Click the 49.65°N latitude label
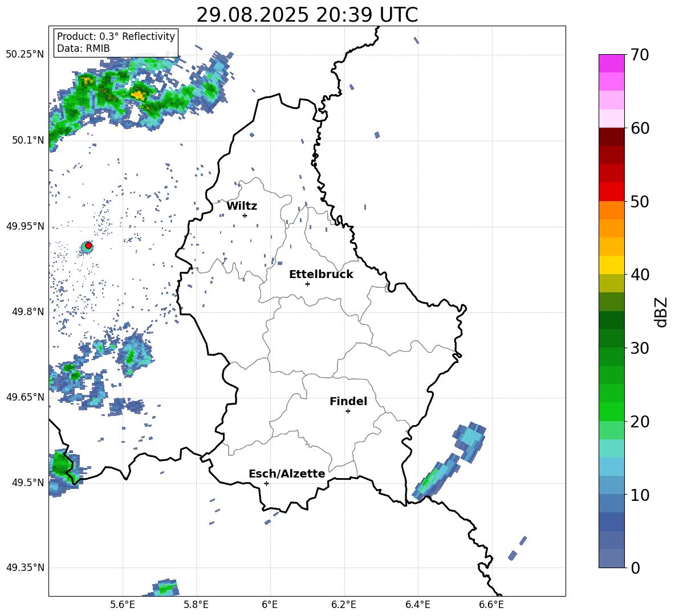The width and height of the screenshot is (675, 616). point(25,397)
